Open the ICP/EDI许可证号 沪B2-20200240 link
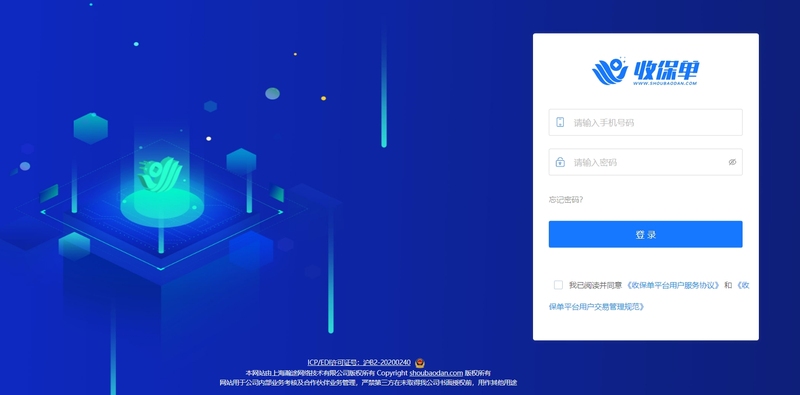 (x=359, y=363)
